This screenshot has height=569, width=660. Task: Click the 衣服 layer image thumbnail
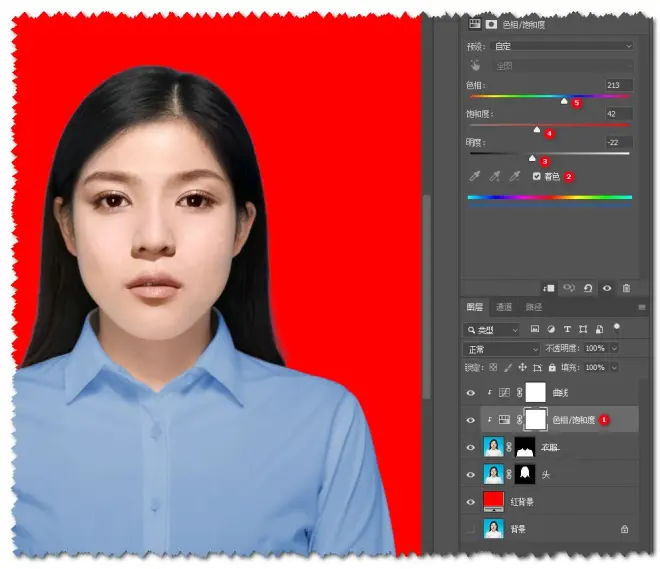494,447
